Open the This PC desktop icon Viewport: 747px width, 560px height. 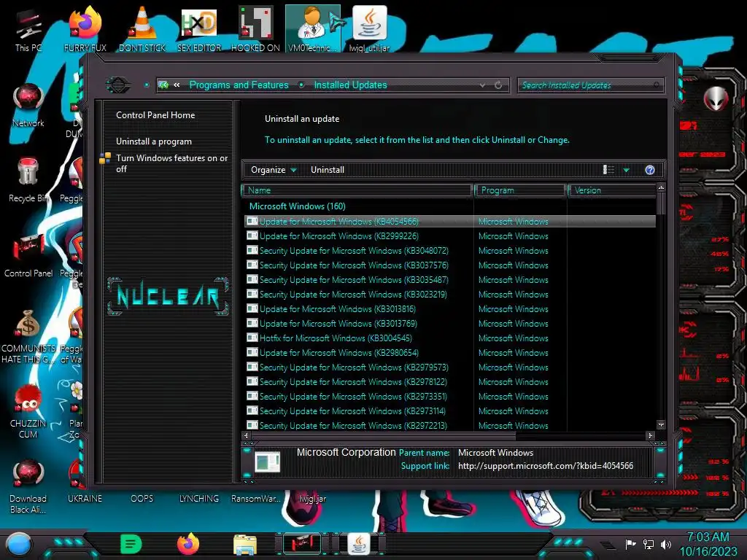(x=28, y=29)
